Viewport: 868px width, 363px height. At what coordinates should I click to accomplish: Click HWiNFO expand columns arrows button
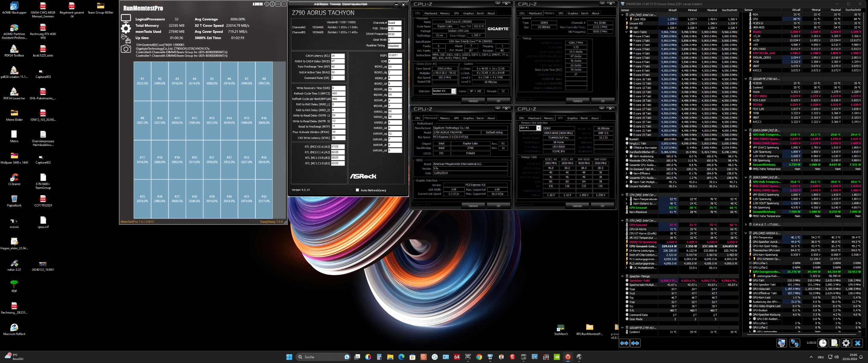[x=624, y=343]
